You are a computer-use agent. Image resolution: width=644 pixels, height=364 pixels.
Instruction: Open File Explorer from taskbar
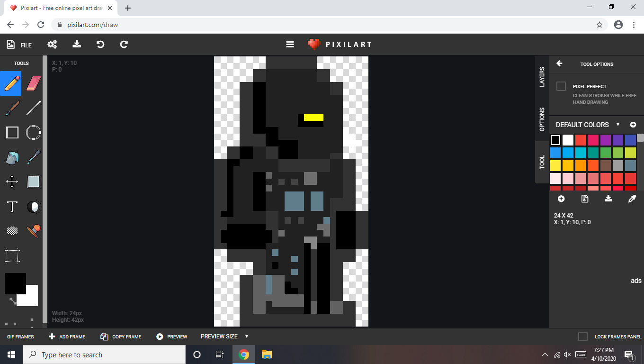tap(267, 355)
